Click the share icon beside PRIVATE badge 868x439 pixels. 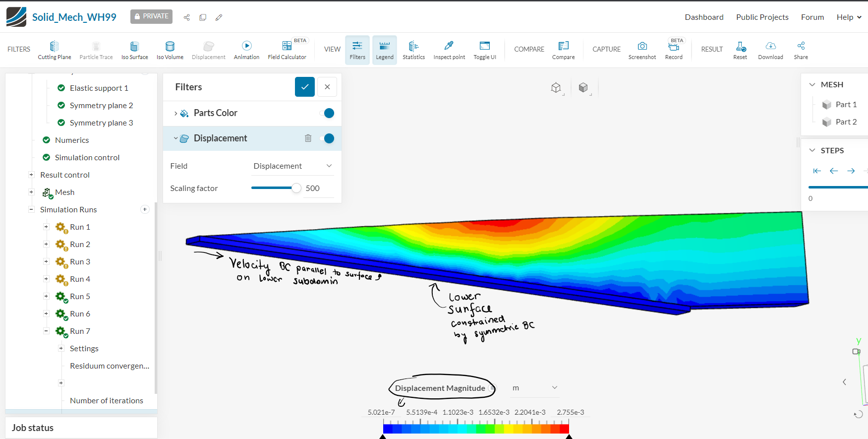coord(187,17)
